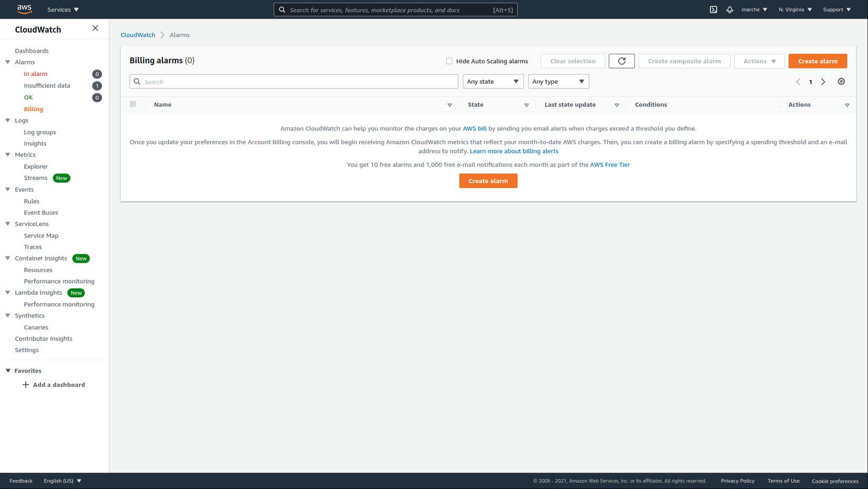This screenshot has height=489, width=868.
Task: Collapse the Favorites section
Action: [8, 371]
